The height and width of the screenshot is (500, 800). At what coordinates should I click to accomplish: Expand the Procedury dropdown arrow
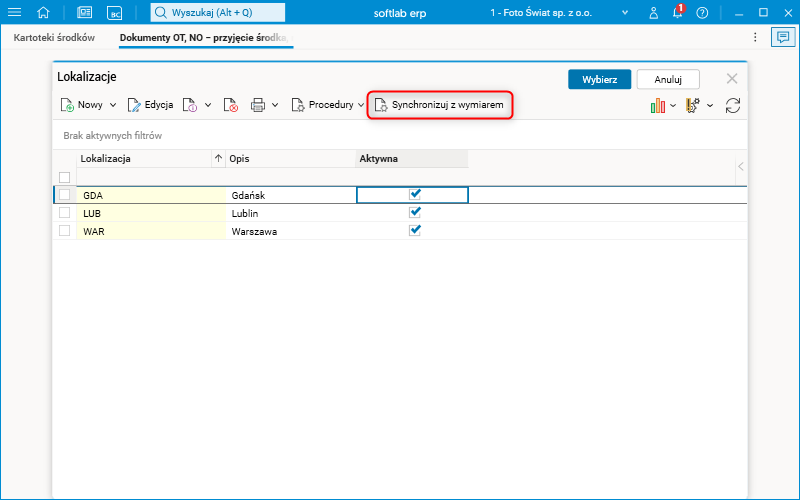click(x=361, y=105)
